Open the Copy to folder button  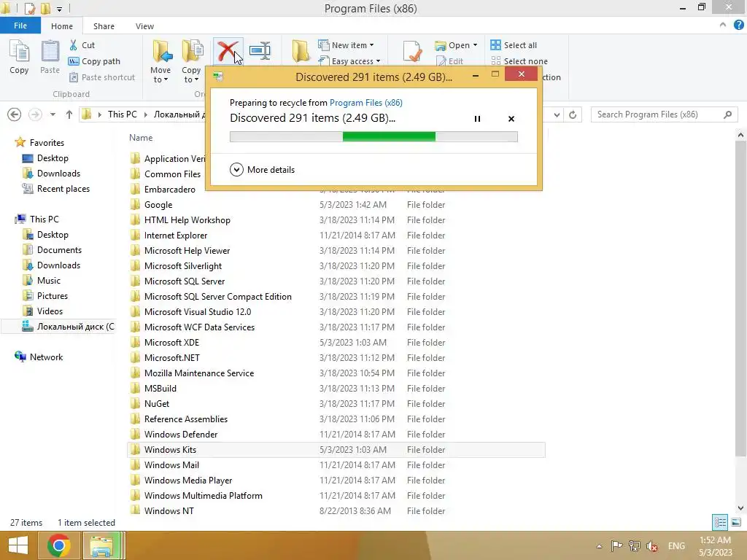(191, 61)
